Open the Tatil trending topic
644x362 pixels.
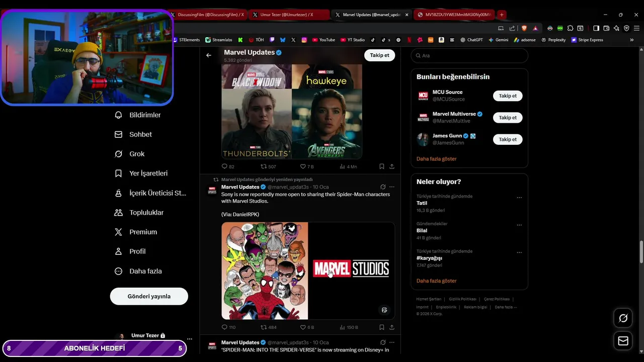pyautogui.click(x=422, y=203)
